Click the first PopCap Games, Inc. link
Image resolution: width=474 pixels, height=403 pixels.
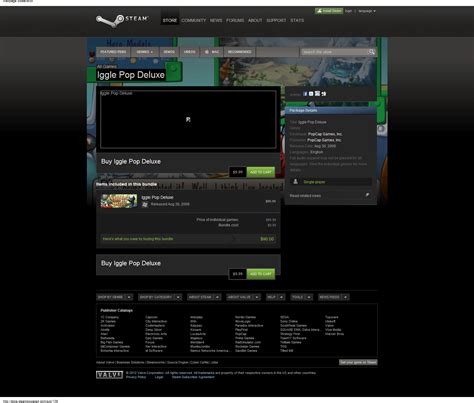pos(325,134)
